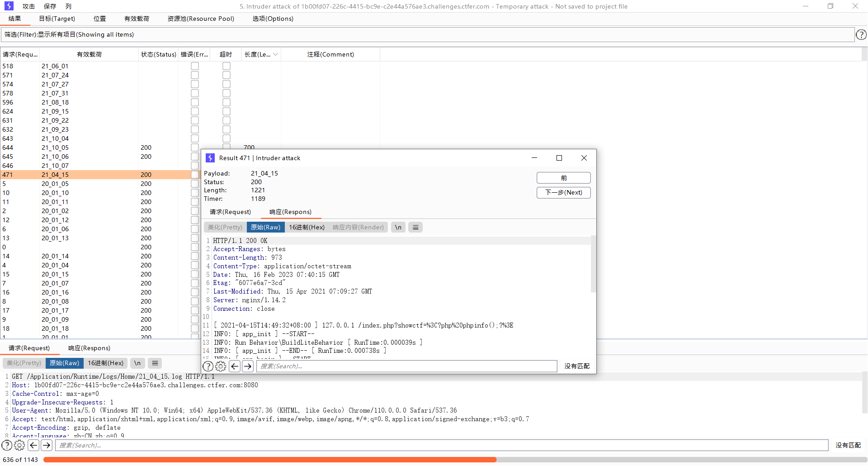Select 16进制(Hex) view in Result 471 response

tap(307, 227)
